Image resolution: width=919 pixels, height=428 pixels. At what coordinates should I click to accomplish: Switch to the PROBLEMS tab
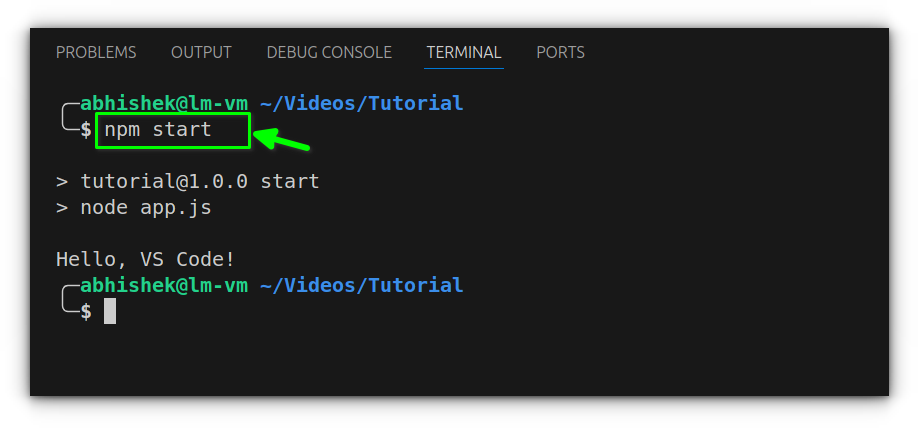point(96,52)
